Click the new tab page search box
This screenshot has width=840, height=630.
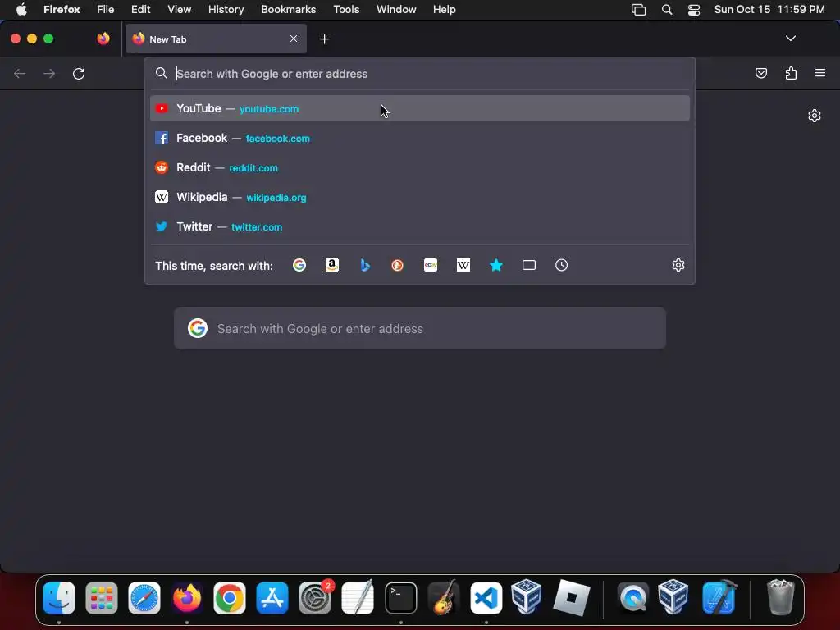click(420, 328)
